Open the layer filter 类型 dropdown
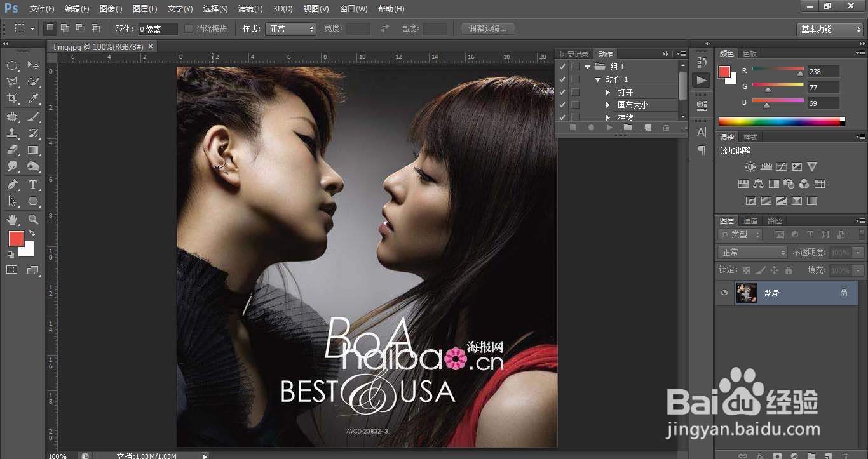This screenshot has width=868, height=459. [x=740, y=234]
